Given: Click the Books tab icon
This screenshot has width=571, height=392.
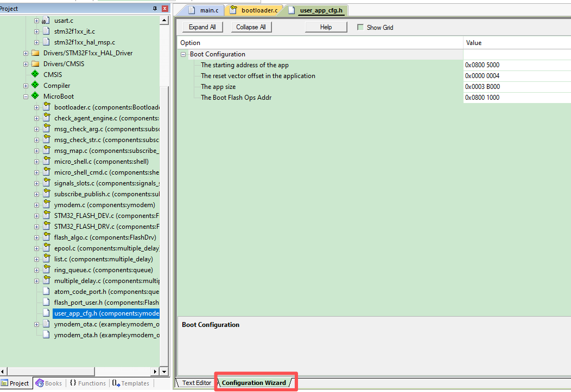Looking at the screenshot, I should point(40,383).
